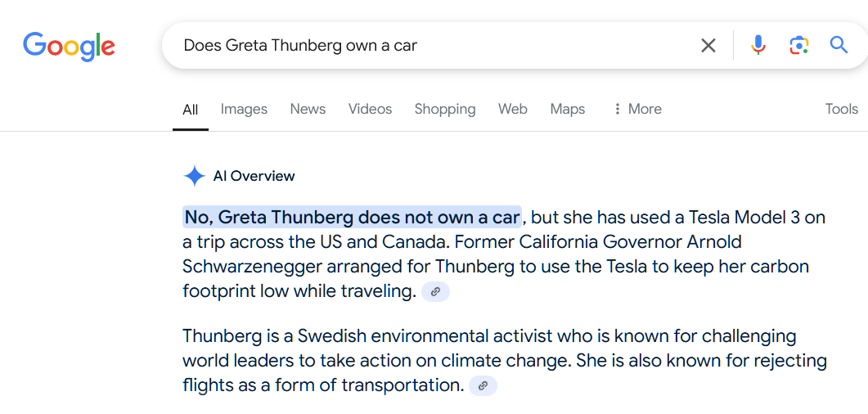
Task: Expand the More search filters menu
Action: 636,109
